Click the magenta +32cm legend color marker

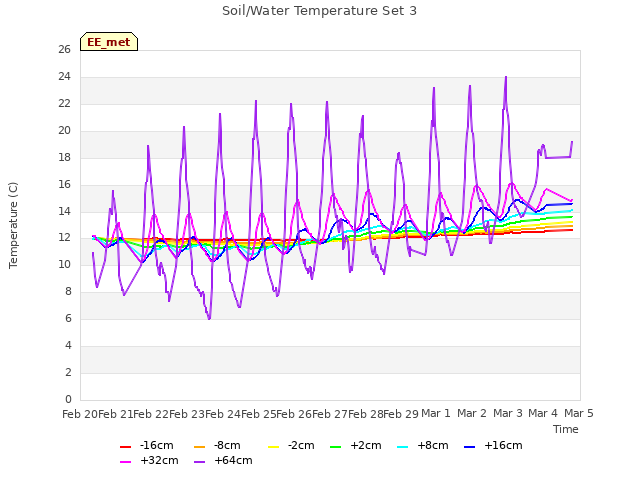[x=125, y=462]
